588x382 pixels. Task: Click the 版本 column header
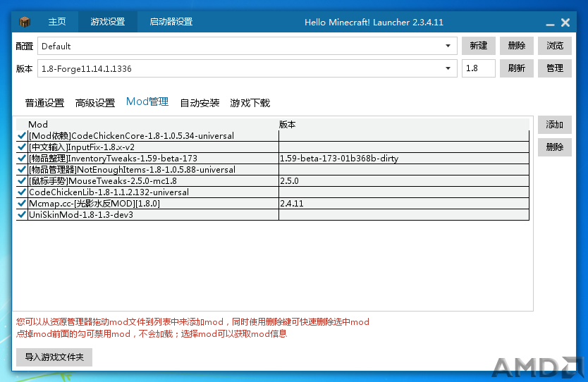click(x=404, y=125)
